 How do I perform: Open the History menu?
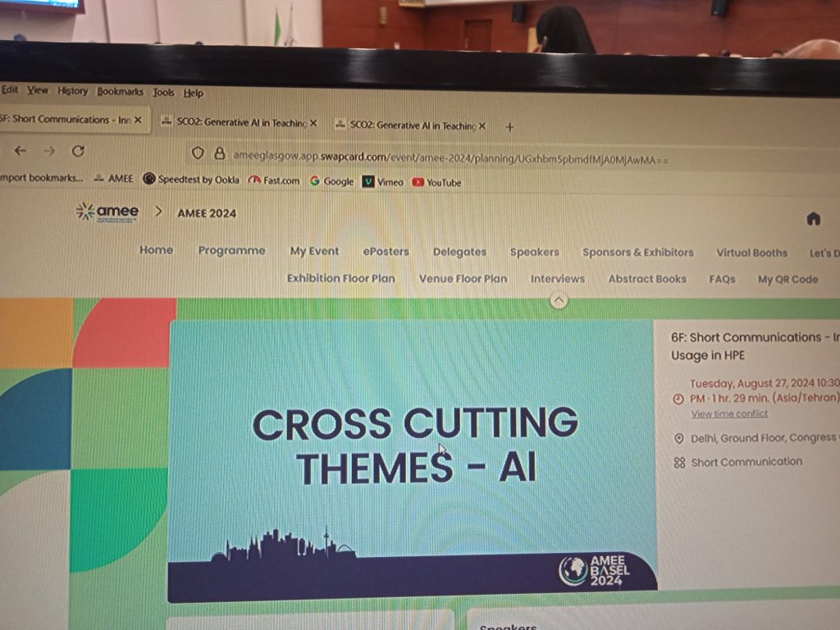point(72,91)
